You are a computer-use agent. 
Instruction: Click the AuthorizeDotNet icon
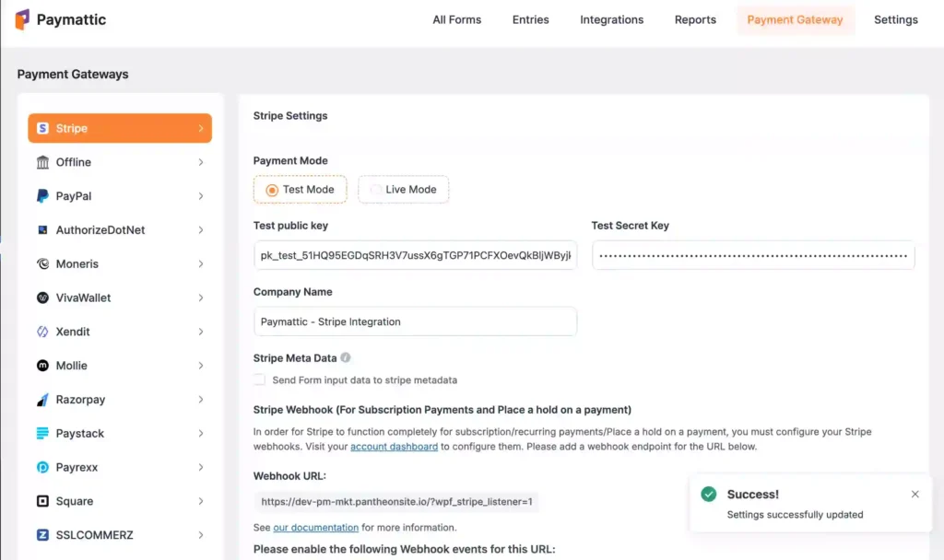pyautogui.click(x=42, y=229)
